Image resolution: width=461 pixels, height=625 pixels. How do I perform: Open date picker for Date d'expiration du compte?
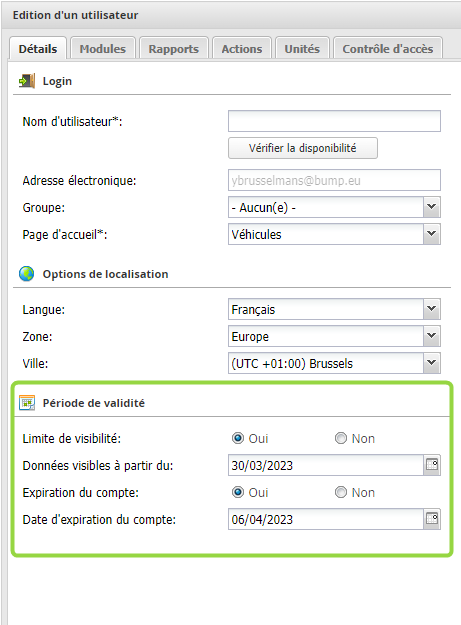click(x=432, y=519)
